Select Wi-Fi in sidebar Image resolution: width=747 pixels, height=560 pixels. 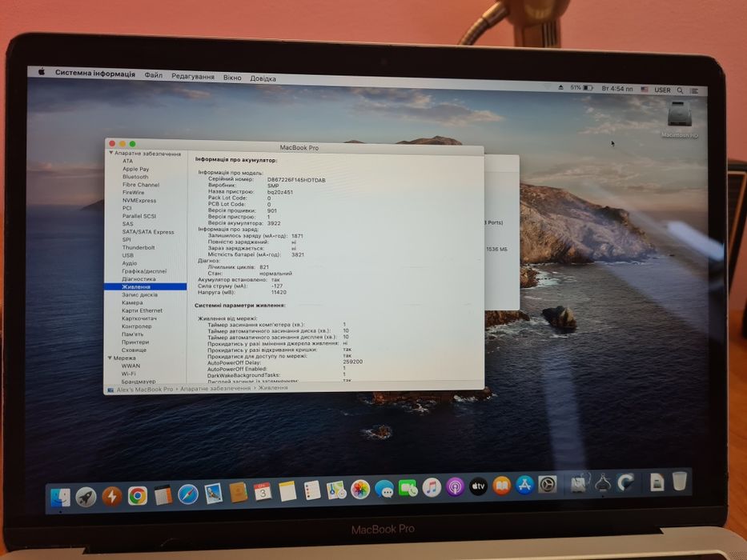tap(129, 374)
